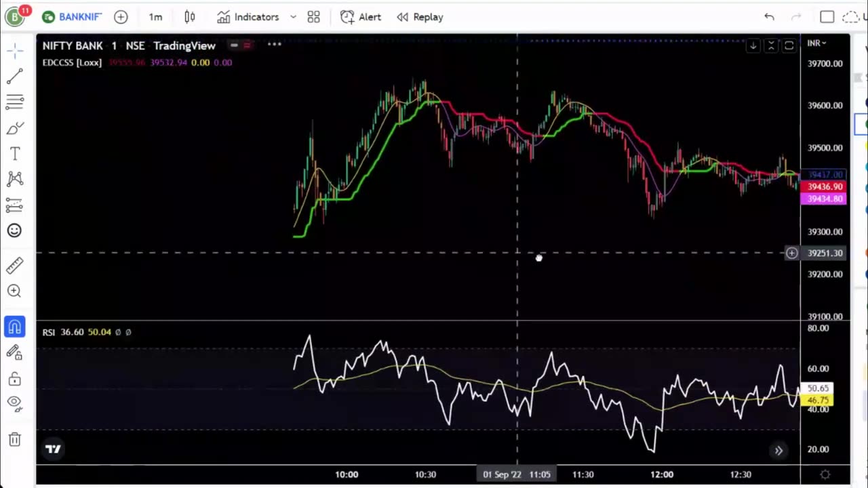Change the 1m chart interval
Screen dimensions: 868x488
pos(155,17)
